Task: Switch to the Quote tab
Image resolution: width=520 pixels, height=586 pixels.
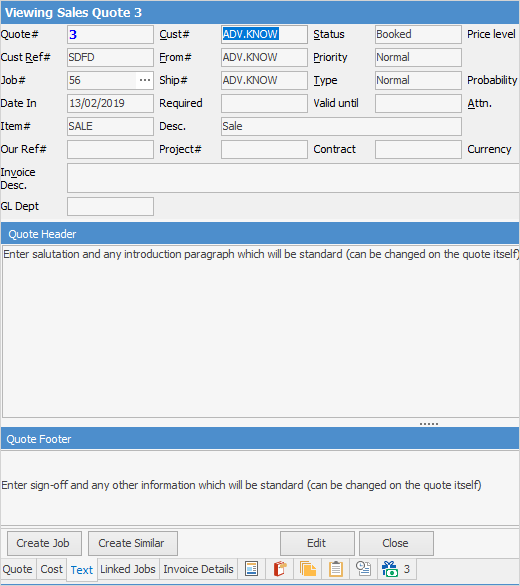Action: point(18,569)
